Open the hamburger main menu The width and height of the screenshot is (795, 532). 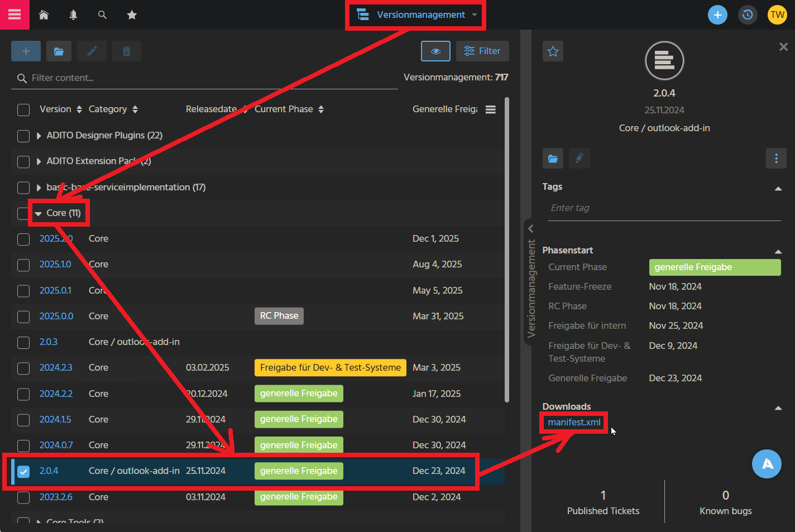[15, 15]
